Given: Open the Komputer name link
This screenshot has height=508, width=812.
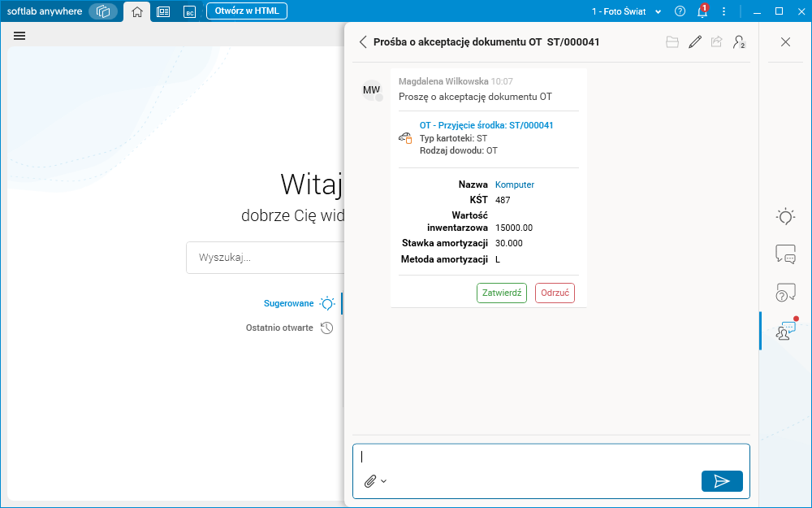Looking at the screenshot, I should coord(514,185).
